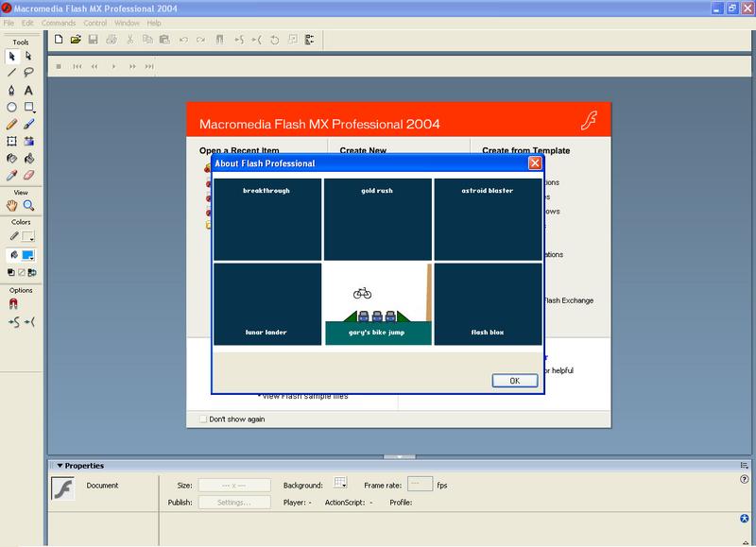Click the New document toolbar icon
The width and height of the screenshot is (756, 547).
click(x=59, y=40)
